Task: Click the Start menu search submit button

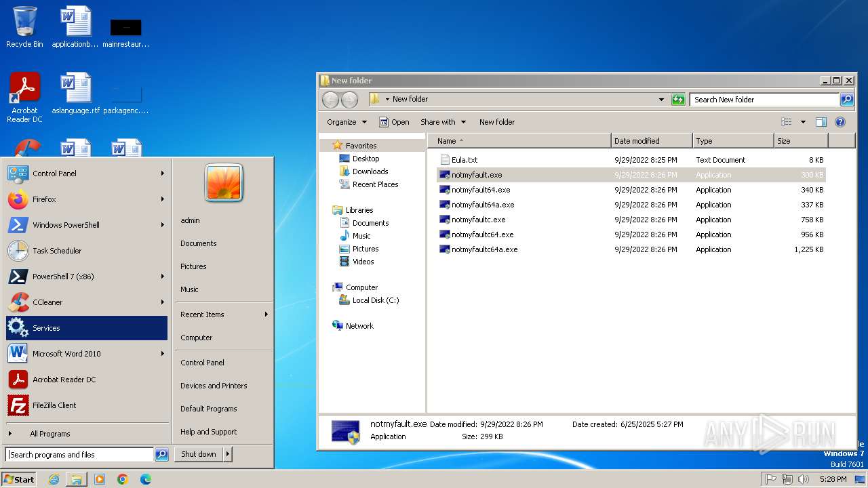Action: click(x=161, y=455)
